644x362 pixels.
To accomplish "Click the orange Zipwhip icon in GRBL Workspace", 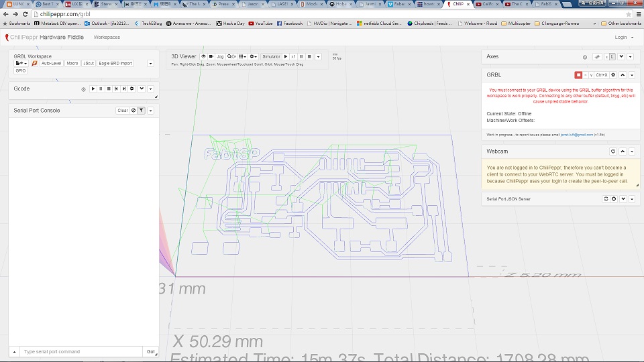I will pos(34,63).
